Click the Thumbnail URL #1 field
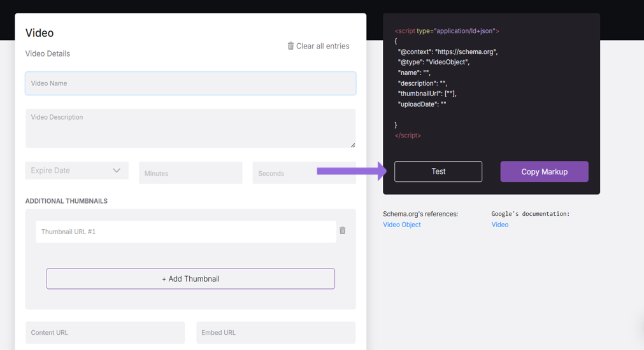The width and height of the screenshot is (644, 350). tap(186, 232)
